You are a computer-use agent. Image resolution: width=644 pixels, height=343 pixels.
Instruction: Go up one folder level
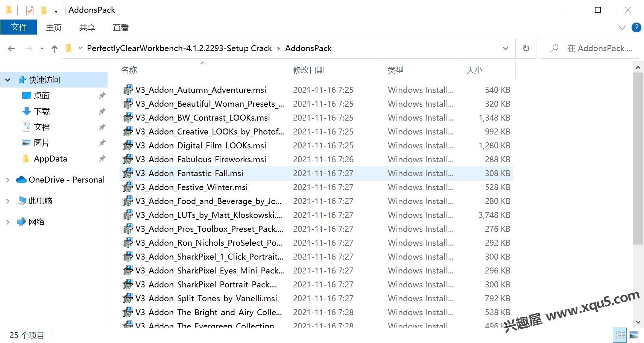pyautogui.click(x=55, y=48)
